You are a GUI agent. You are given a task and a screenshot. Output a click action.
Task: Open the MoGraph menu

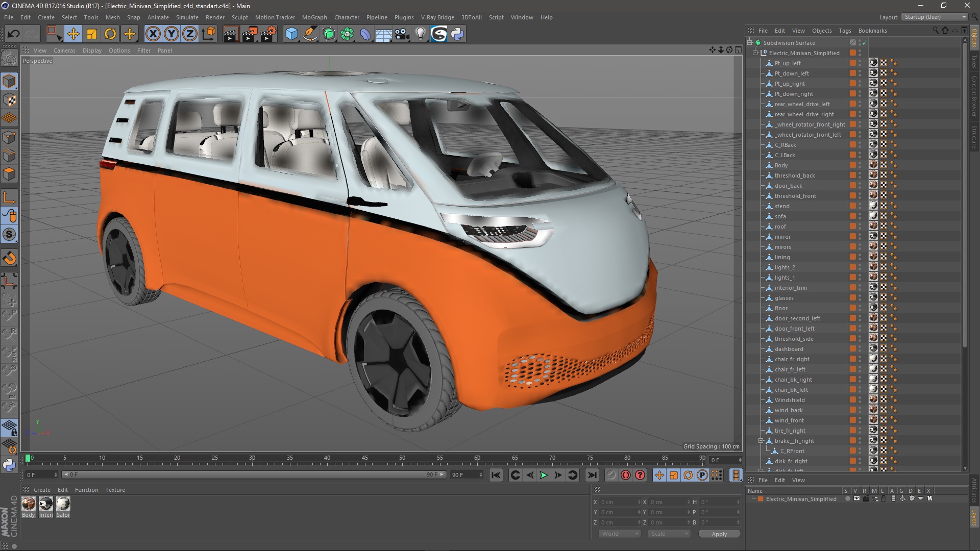(x=314, y=17)
